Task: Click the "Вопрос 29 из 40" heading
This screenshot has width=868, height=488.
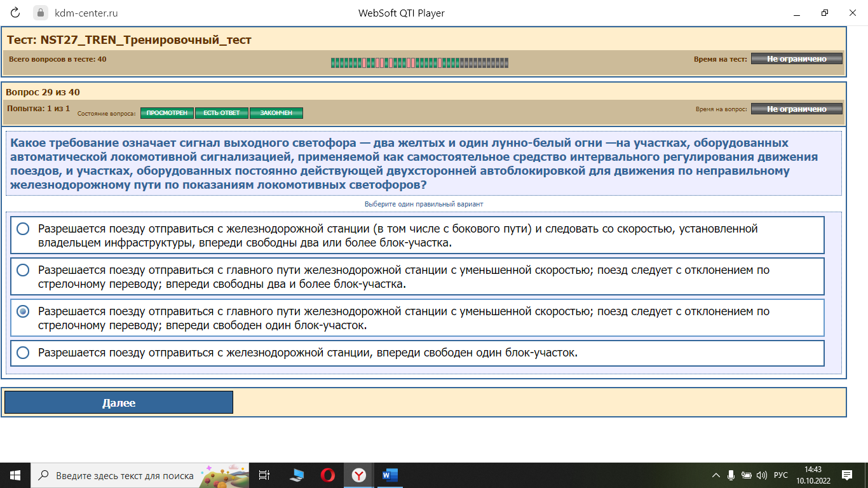Action: [x=43, y=92]
